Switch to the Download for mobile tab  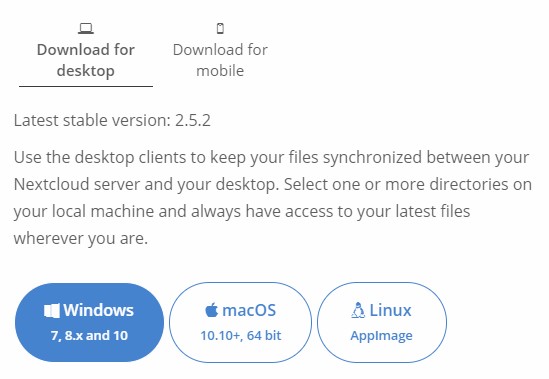point(220,53)
